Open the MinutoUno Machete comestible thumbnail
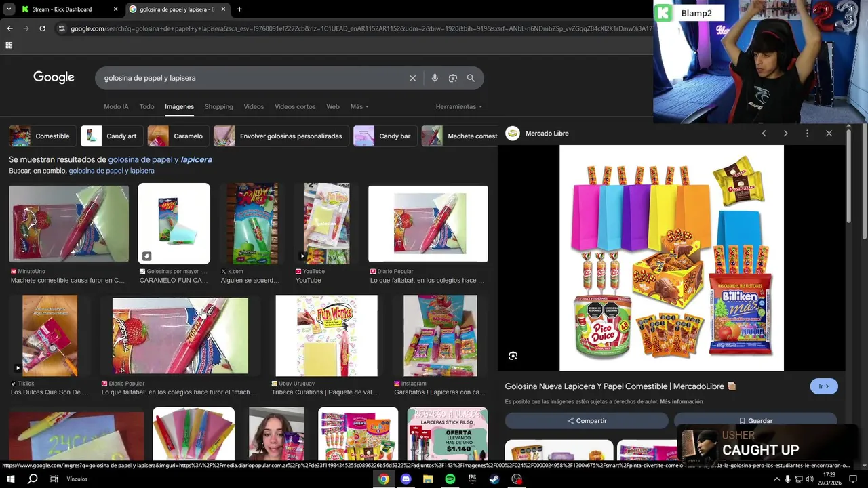868x488 pixels. point(68,224)
